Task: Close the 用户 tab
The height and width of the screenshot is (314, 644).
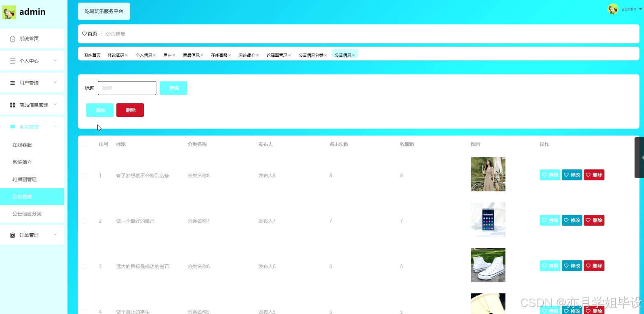Action: (x=174, y=55)
